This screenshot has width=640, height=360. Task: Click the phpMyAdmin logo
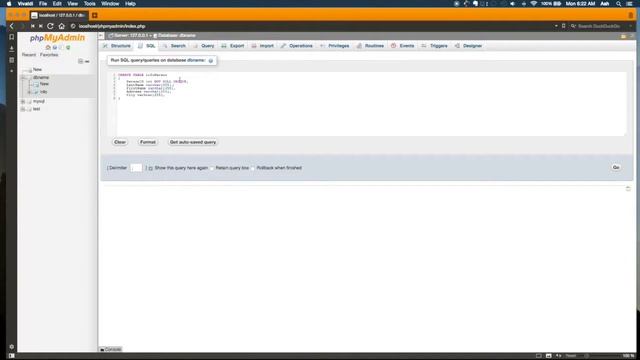(x=57, y=38)
